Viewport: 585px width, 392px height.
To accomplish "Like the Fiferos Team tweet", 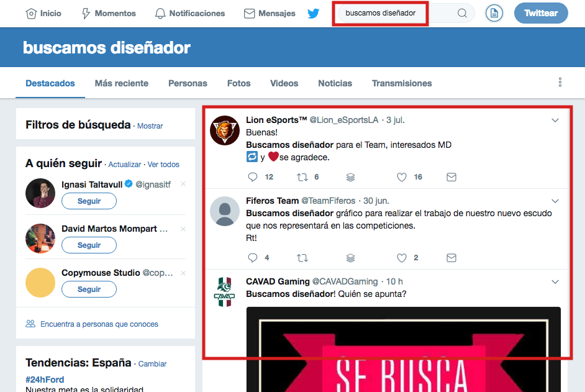I will click(401, 258).
